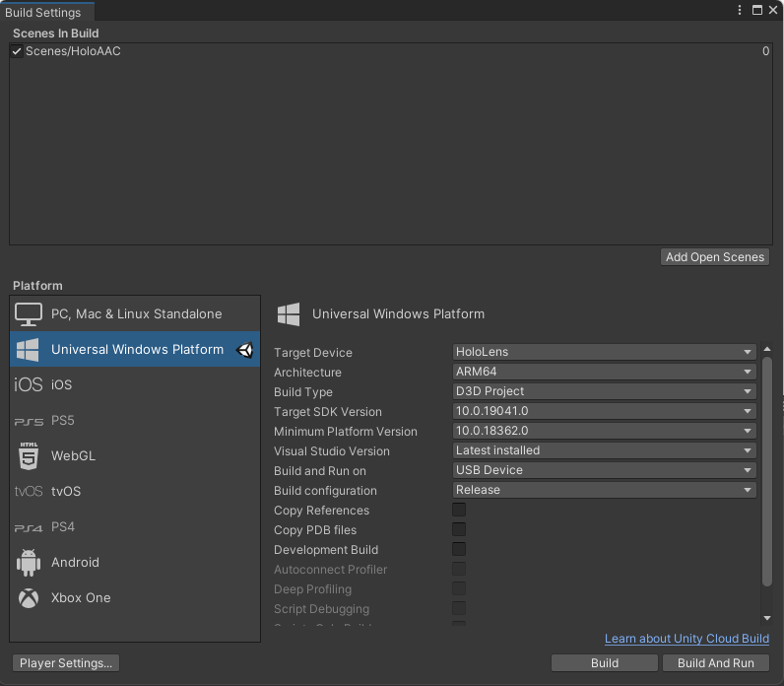The height and width of the screenshot is (686, 784).
Task: Toggle the Script Debugging checkbox
Action: tap(459, 608)
